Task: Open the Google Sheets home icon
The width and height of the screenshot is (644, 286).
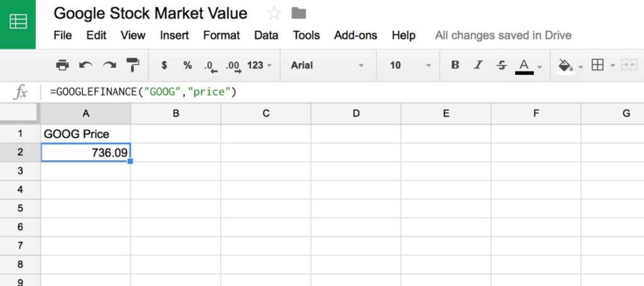Action: 18,23
